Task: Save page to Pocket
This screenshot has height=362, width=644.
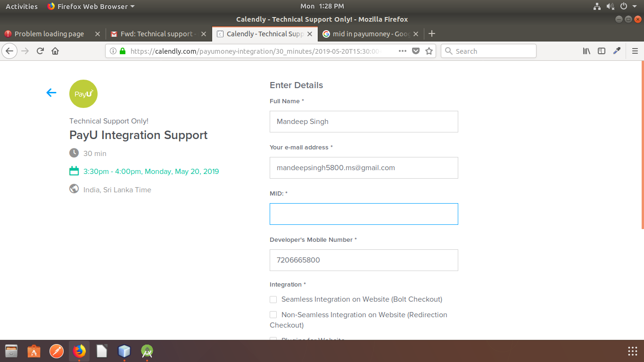Action: (x=416, y=51)
